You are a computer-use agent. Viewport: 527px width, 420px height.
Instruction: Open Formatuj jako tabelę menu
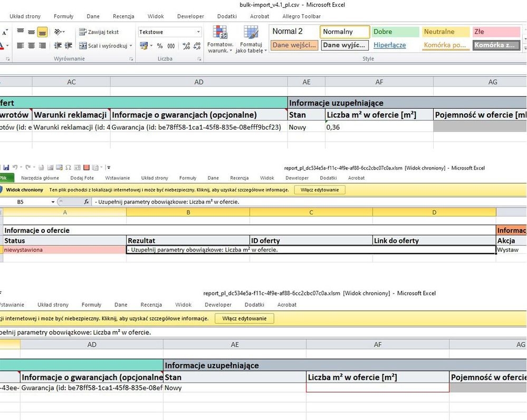[251, 40]
